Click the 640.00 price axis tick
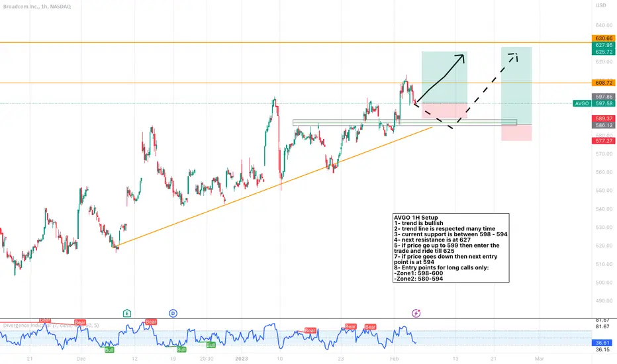The image size is (617, 364). click(x=604, y=25)
